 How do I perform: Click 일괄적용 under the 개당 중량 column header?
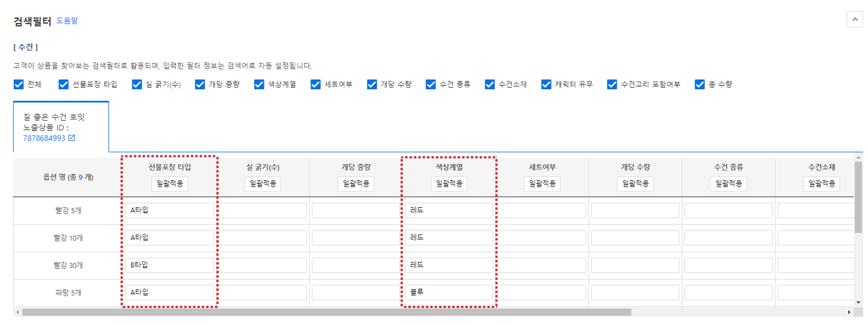356,184
